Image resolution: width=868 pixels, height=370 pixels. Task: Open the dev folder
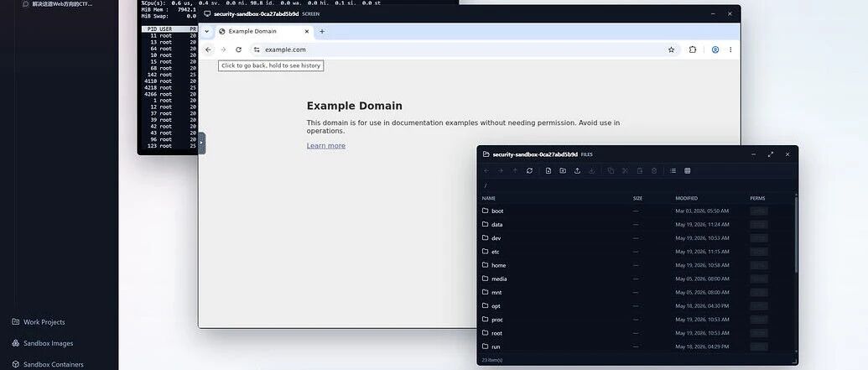[x=637, y=238]
